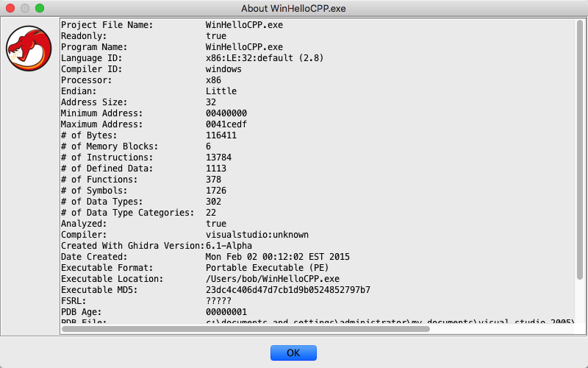Screen dimensions: 588x368
Task: Click the Minimum Address value 00400000
Action: click(226, 113)
